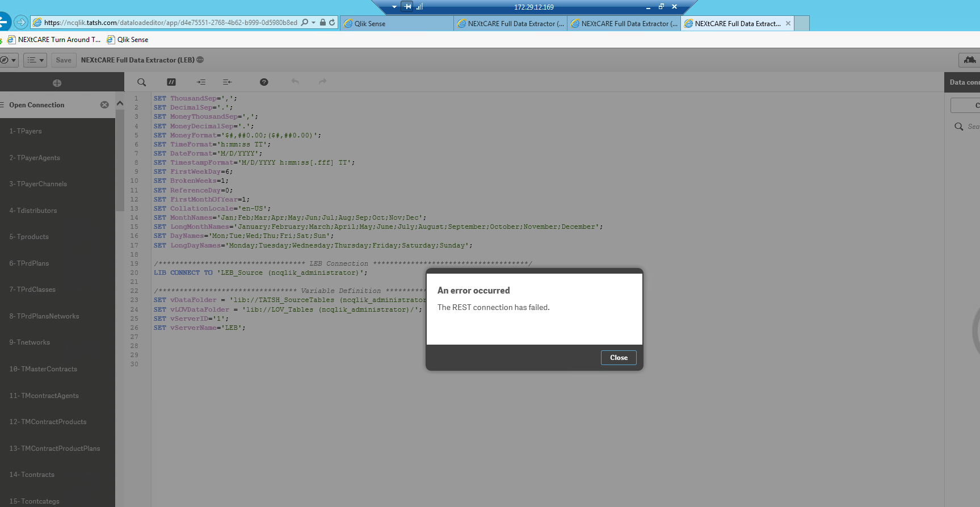Pin the remote desktop connection bar

[x=407, y=7]
